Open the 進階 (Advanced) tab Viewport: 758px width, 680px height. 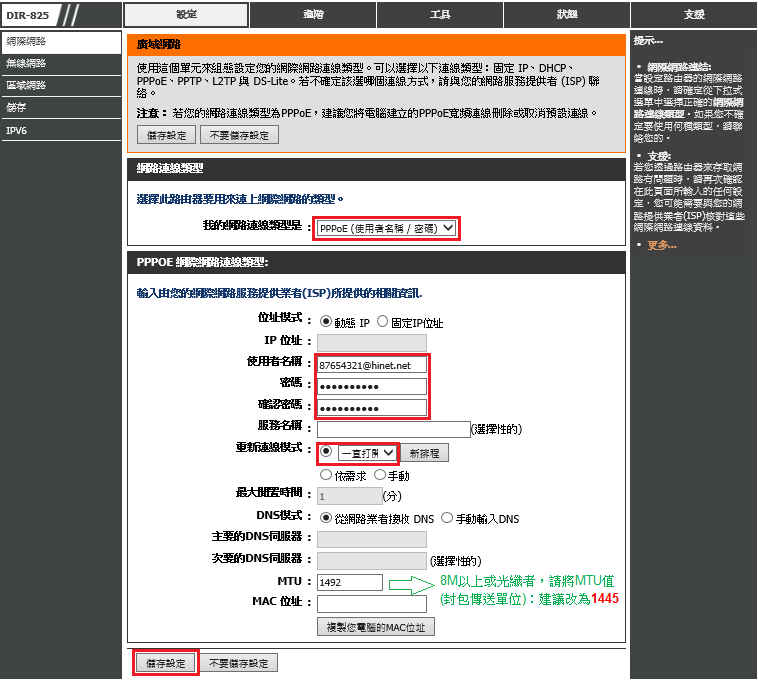click(312, 15)
